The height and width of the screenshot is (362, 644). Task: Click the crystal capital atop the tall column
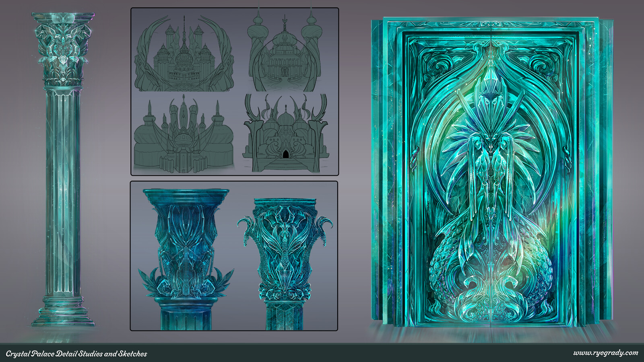pyautogui.click(x=63, y=49)
